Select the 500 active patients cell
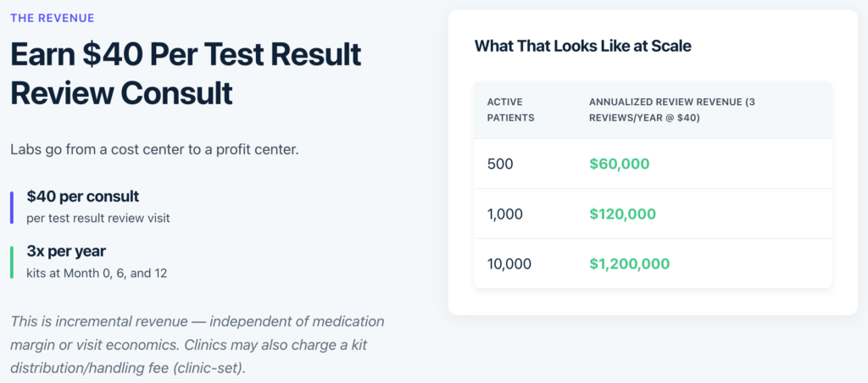This screenshot has height=383, width=868. pos(500,164)
